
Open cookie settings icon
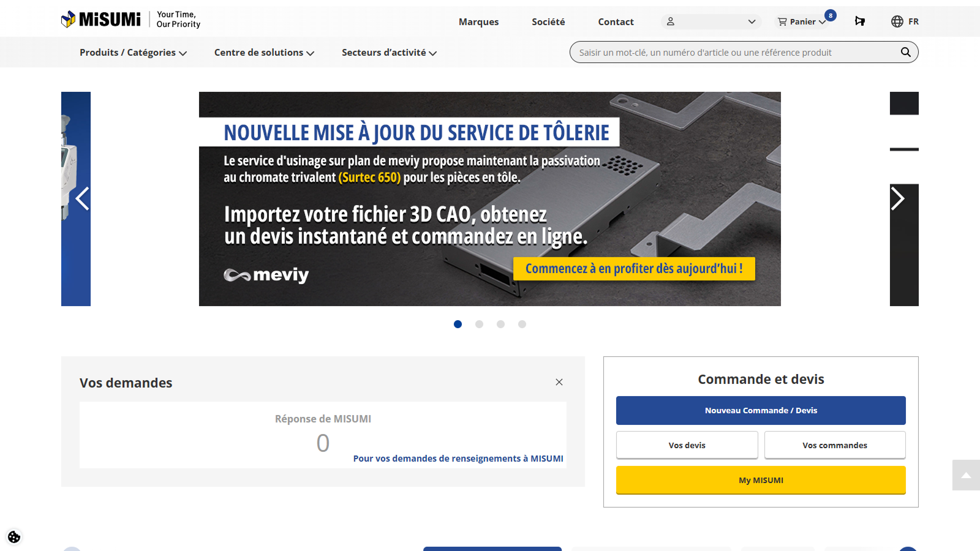coord(14,537)
